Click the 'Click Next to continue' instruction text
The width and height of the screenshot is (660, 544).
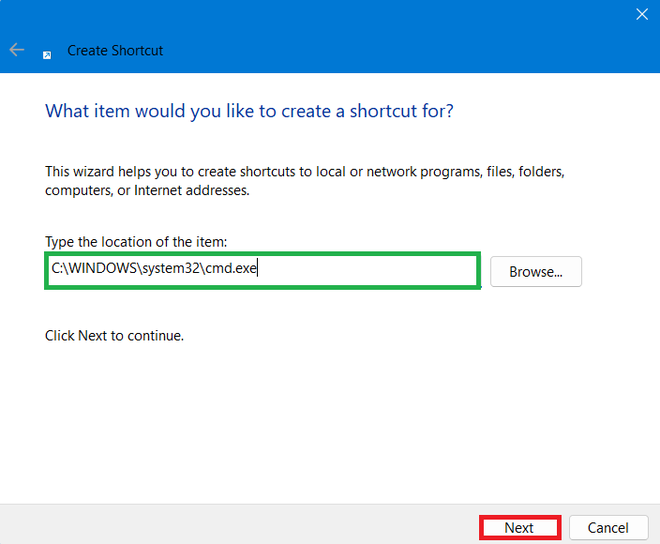coord(114,336)
